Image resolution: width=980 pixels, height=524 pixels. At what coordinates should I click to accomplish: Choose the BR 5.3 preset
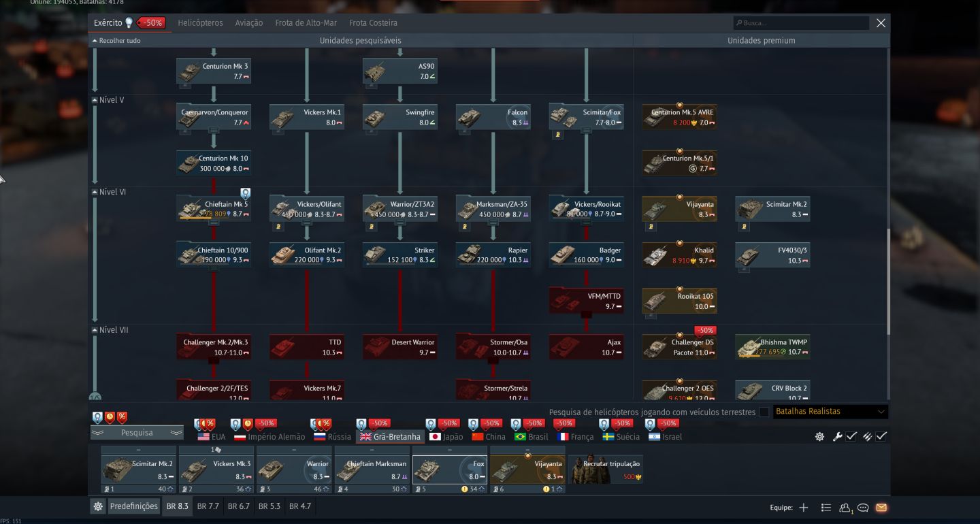269,506
